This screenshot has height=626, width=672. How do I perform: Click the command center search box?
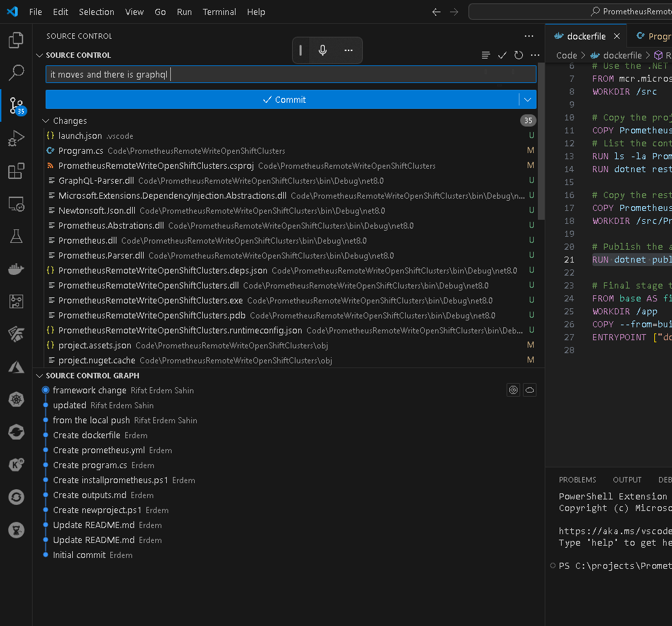(570, 12)
